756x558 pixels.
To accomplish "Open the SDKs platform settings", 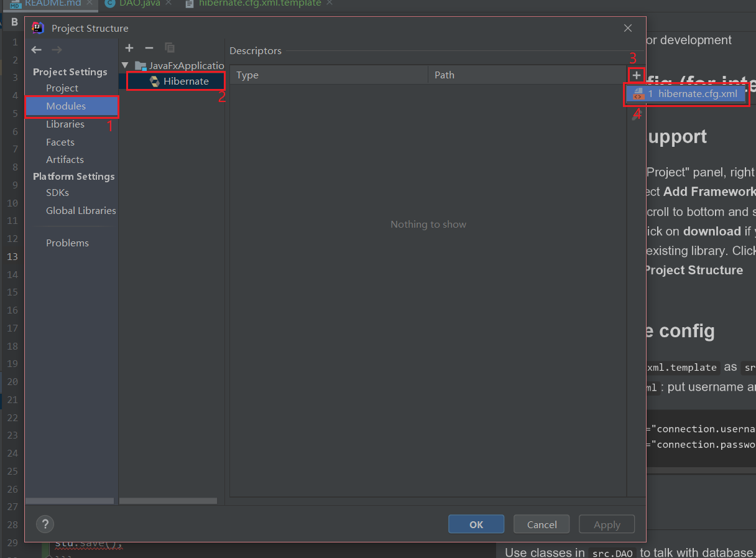I will point(57,193).
